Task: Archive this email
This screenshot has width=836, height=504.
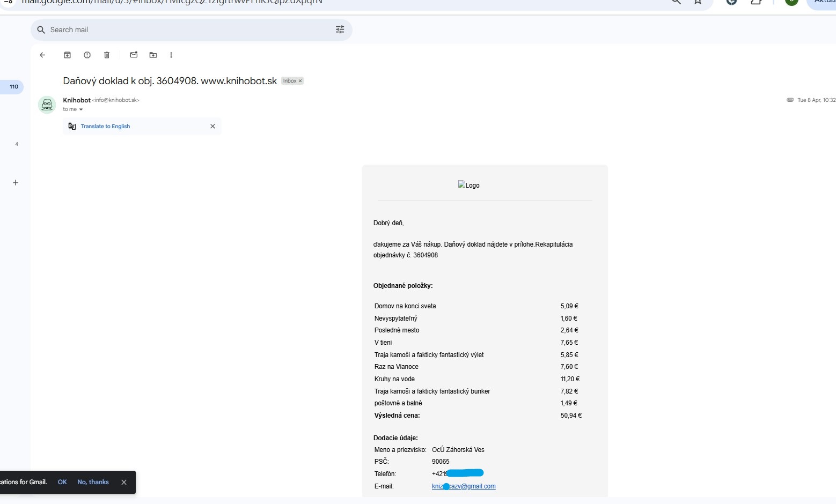Action: (x=68, y=55)
